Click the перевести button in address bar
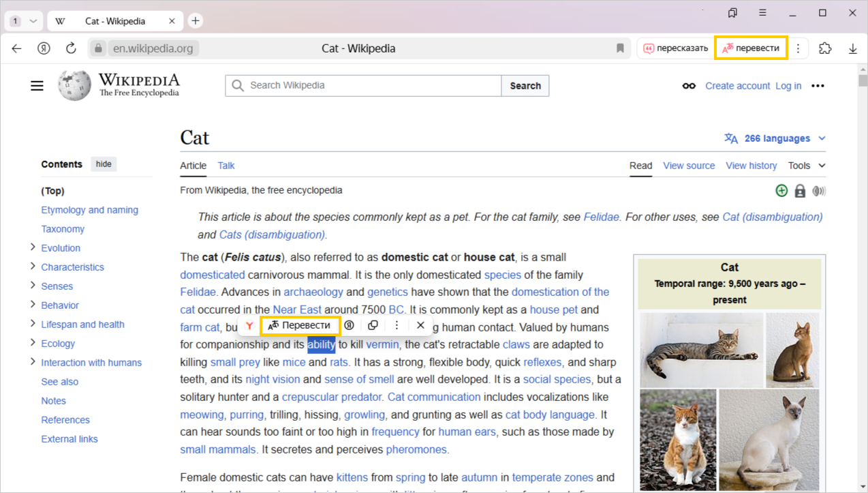The height and width of the screenshot is (493, 868). click(751, 48)
